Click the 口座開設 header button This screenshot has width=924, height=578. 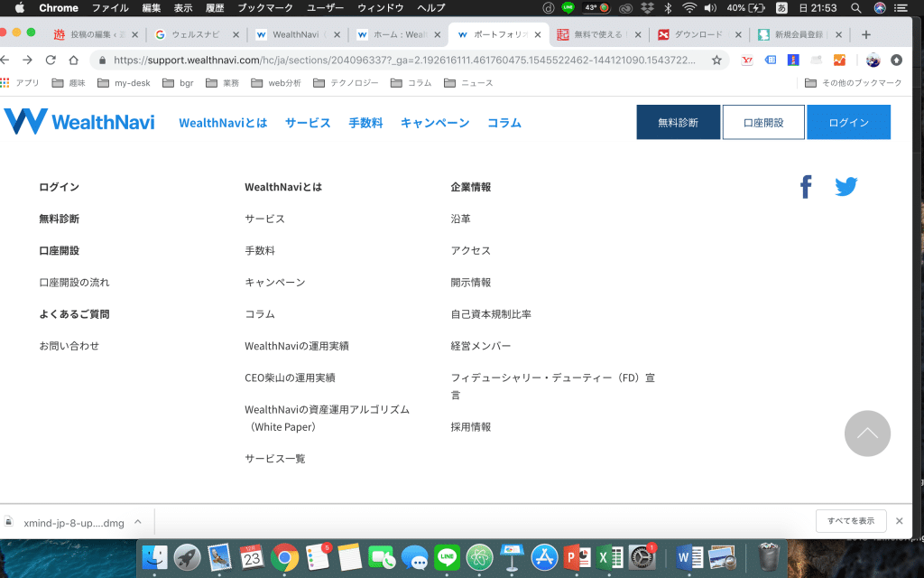click(763, 122)
